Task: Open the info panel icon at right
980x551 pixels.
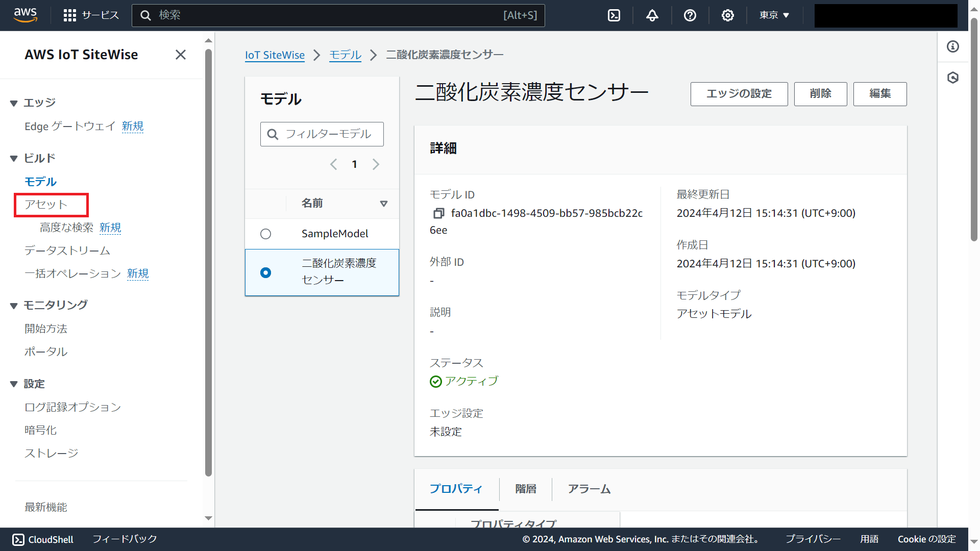Action: pos(952,47)
